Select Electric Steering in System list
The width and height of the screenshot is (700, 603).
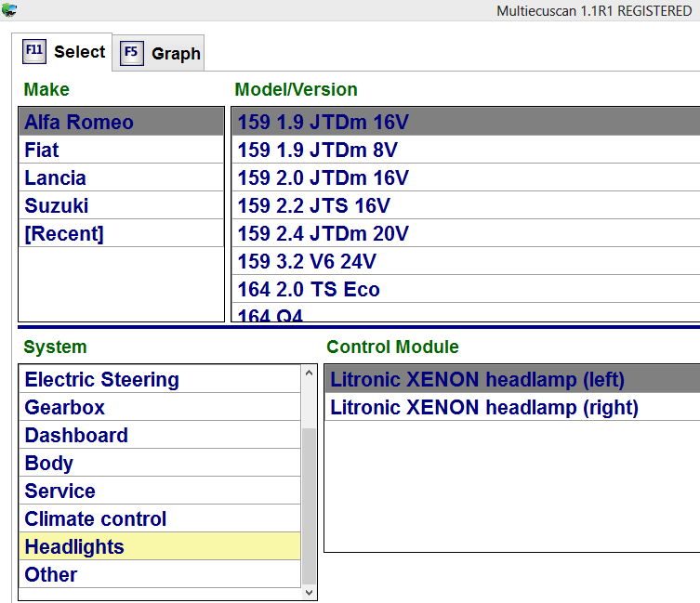[160, 379]
